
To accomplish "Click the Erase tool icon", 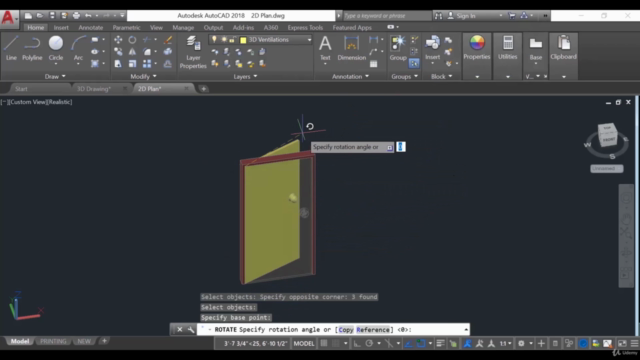I will [x=168, y=40].
